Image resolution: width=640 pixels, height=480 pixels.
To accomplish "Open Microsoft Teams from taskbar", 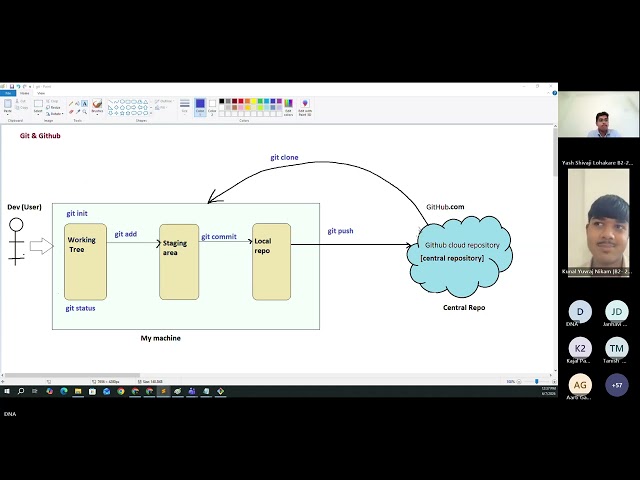I will coord(191,391).
